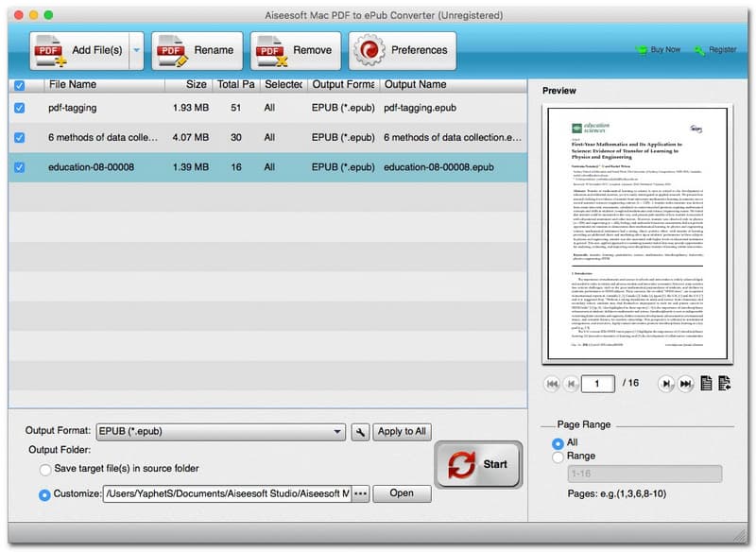Image resolution: width=756 pixels, height=552 pixels.
Task: Open the Add File(s) dropdown arrow
Action: click(135, 51)
